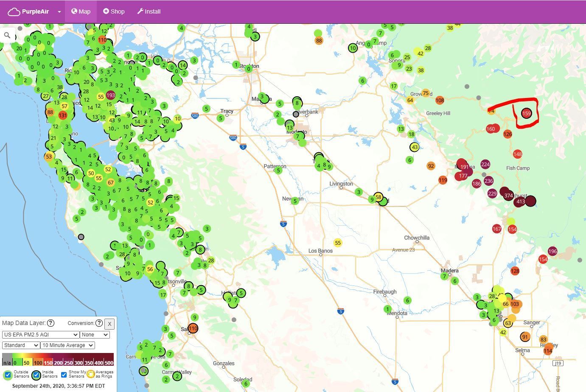Uncheck the Inside Sensors checkbox
Screen dimensions: 586x392
point(36,375)
